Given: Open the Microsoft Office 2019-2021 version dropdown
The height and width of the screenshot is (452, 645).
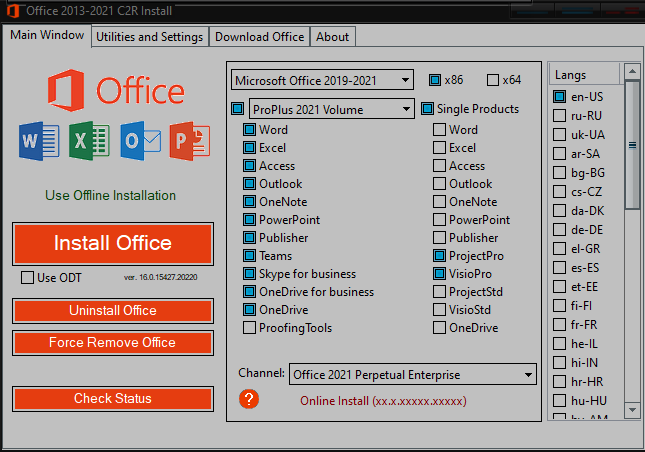Looking at the screenshot, I should point(322,80).
